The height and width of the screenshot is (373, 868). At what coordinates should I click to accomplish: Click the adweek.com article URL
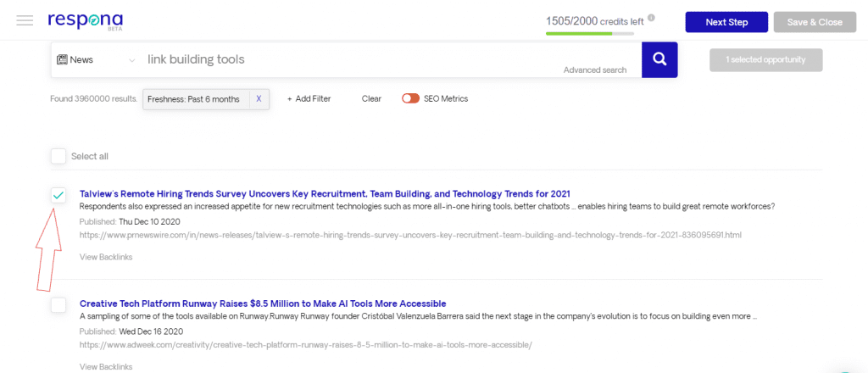(305, 345)
